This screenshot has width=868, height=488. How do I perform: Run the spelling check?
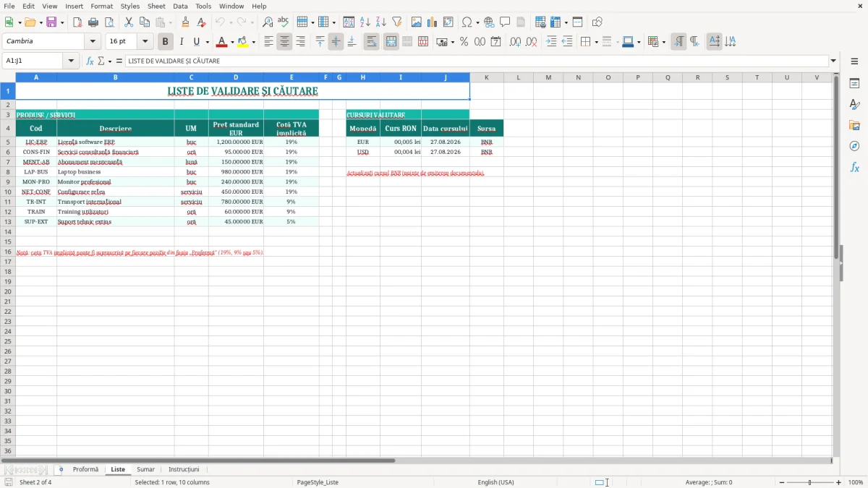[284, 22]
